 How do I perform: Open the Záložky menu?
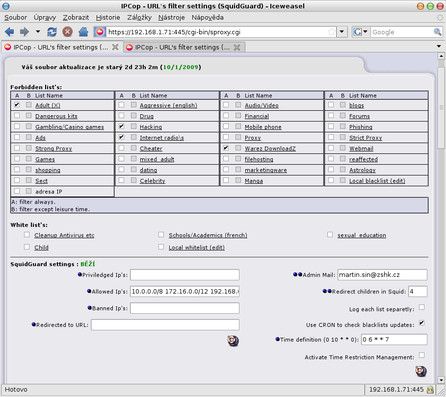tap(139, 17)
